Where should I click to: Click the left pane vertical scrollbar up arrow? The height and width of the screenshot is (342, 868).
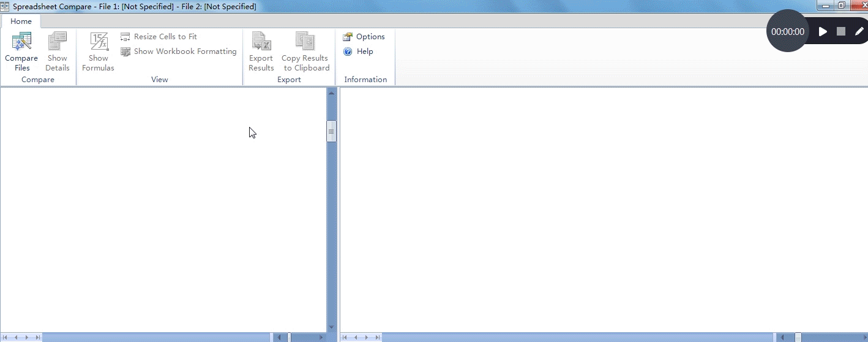[x=332, y=93]
